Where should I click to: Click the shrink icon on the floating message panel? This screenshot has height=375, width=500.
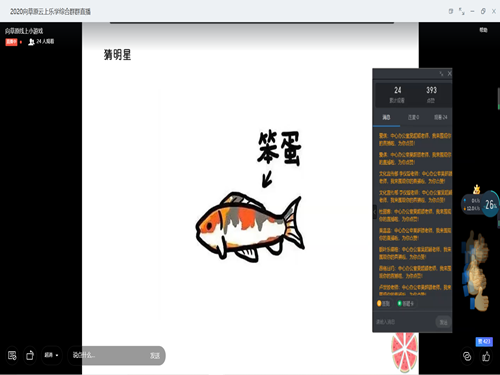(441, 73)
